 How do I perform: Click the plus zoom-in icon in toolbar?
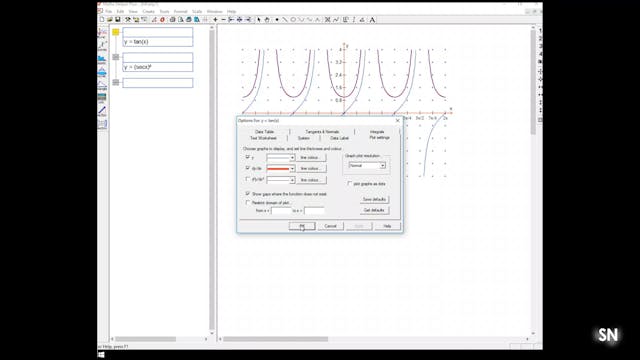click(x=216, y=20)
